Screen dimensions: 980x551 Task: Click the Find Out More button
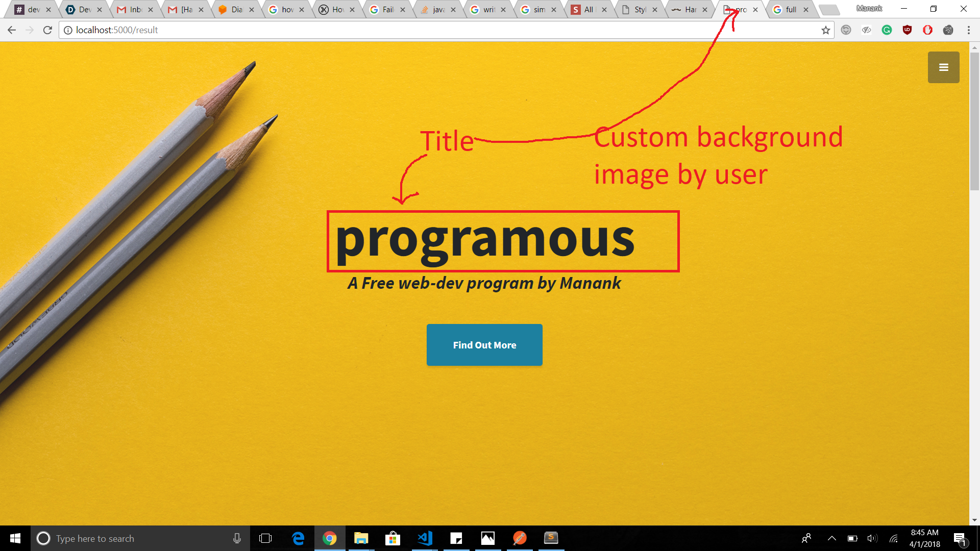coord(484,345)
